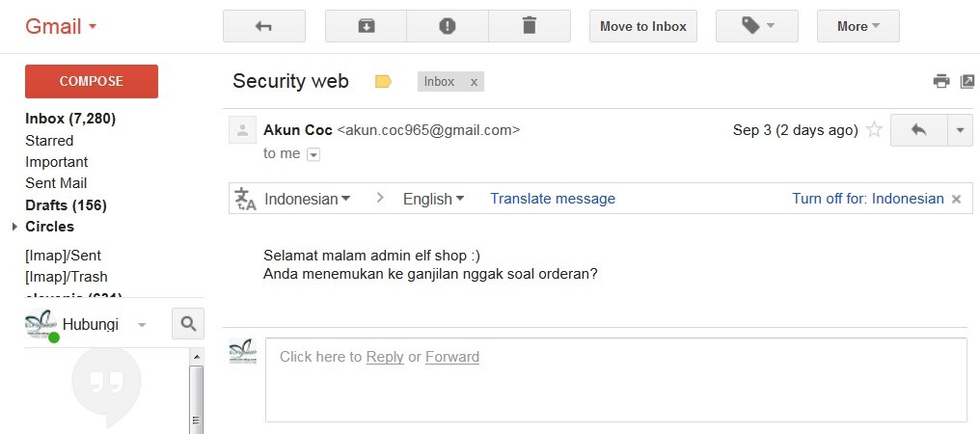Toggle the yellow importance marker
The width and height of the screenshot is (980, 434).
click(x=383, y=82)
